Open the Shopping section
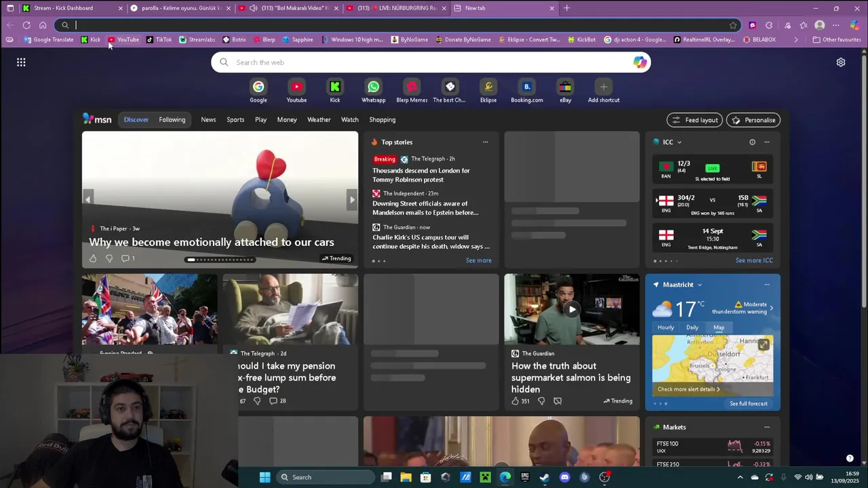This screenshot has width=868, height=488. coord(382,119)
